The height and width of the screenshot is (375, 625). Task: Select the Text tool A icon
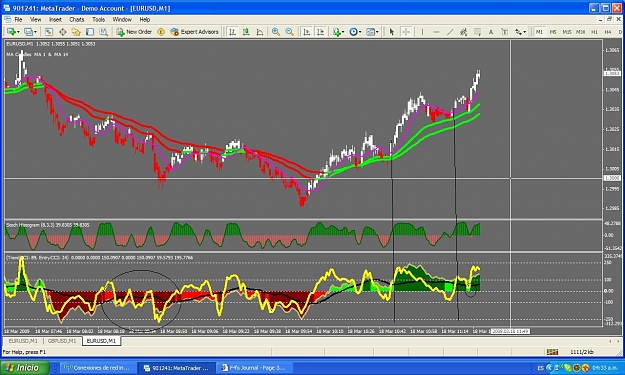coord(491,32)
